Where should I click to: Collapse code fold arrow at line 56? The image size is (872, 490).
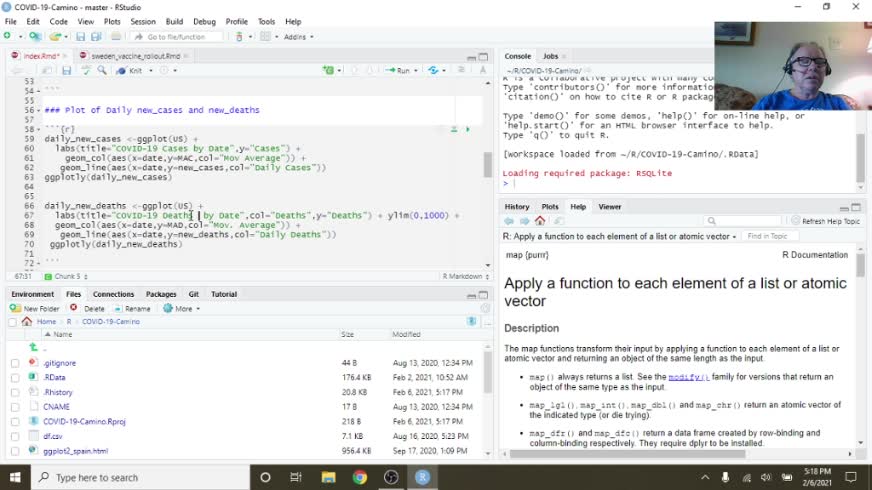tap(38, 111)
